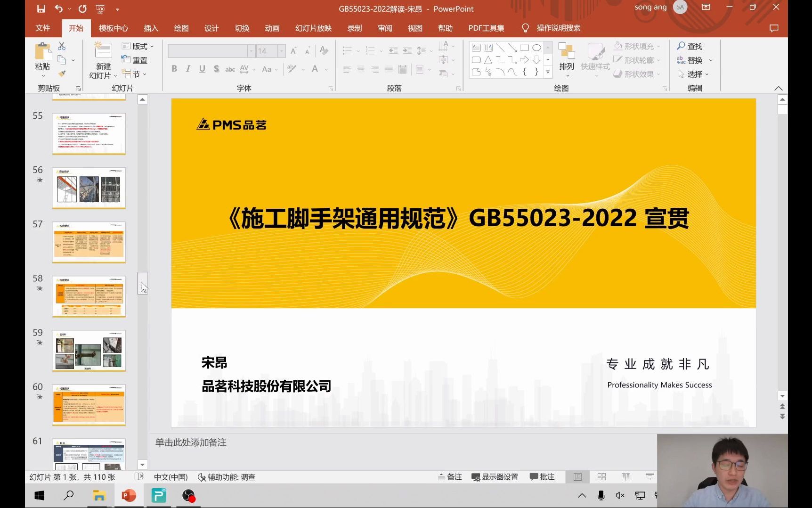Justify text in paragraph group
The width and height of the screenshot is (812, 508).
click(389, 69)
